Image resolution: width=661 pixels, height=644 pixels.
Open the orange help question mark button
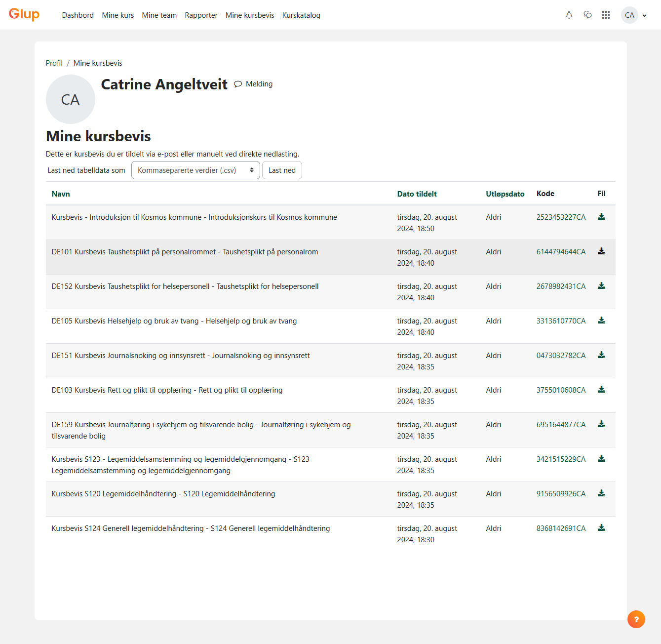point(636,619)
